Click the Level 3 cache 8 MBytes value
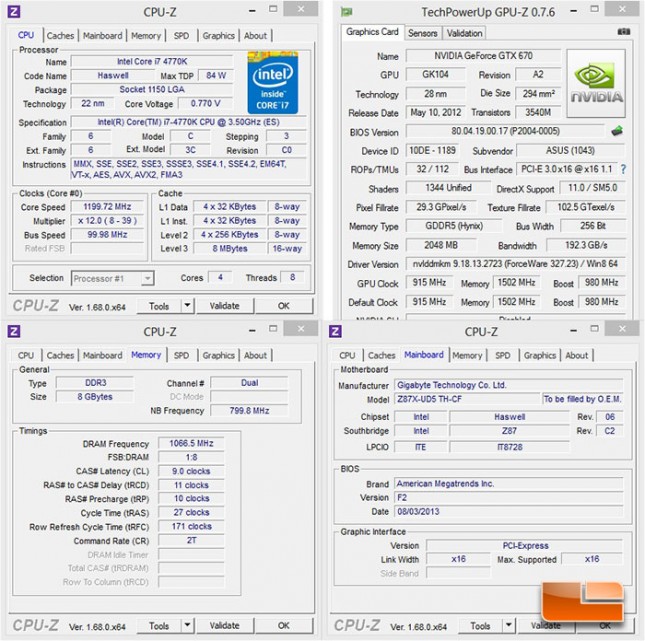The width and height of the screenshot is (645, 641). click(230, 249)
